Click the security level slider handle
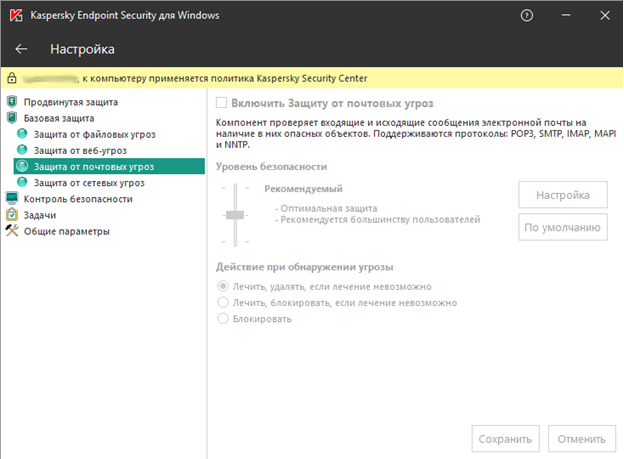 [x=235, y=215]
